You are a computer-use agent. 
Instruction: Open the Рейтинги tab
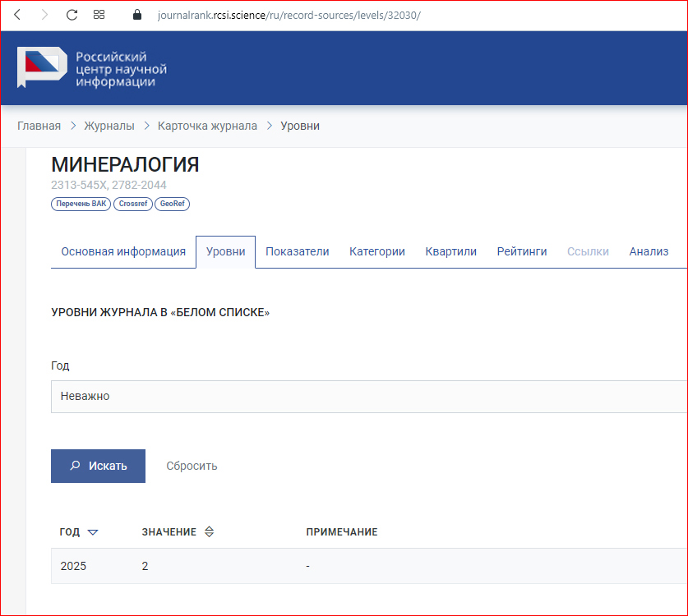522,251
